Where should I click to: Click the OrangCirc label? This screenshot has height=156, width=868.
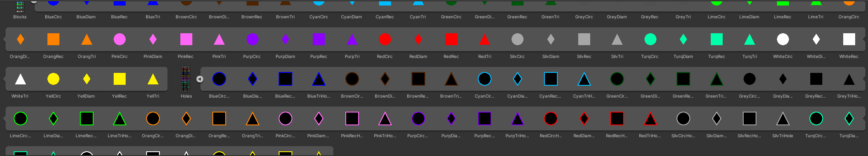[849, 17]
